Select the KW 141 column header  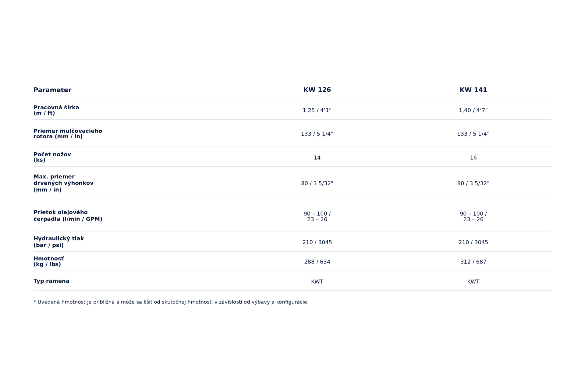tap(473, 90)
